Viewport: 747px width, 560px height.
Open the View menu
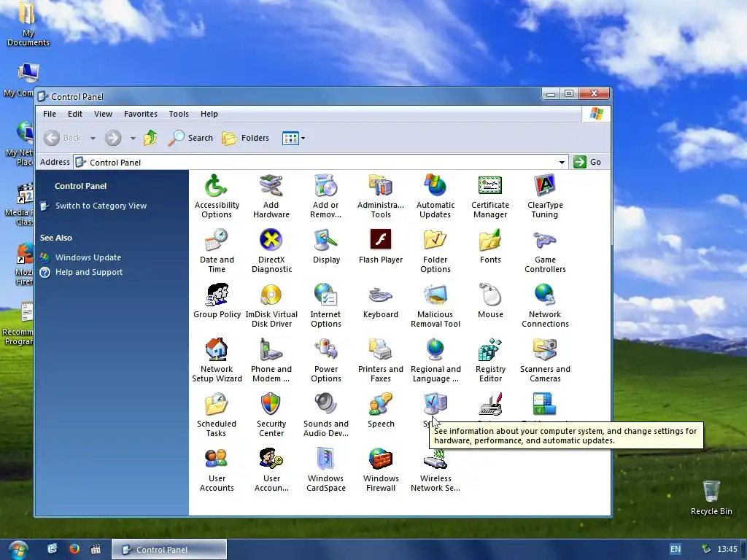tap(103, 114)
